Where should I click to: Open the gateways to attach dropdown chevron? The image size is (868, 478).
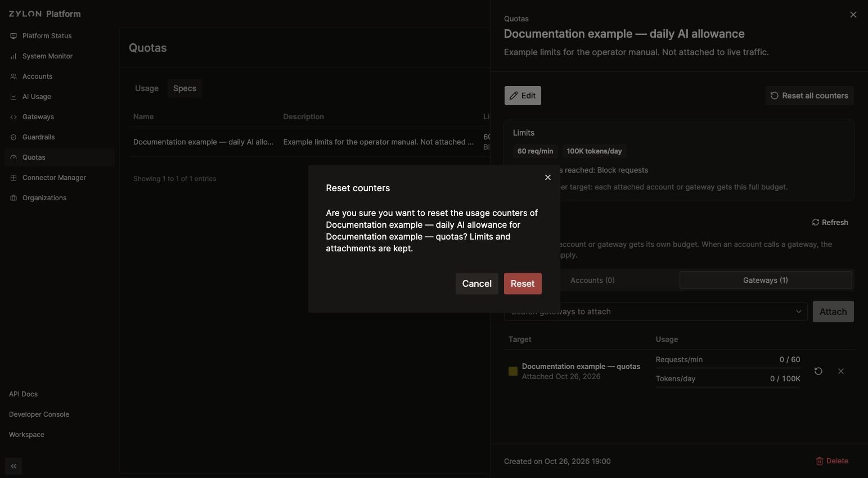[x=798, y=312]
